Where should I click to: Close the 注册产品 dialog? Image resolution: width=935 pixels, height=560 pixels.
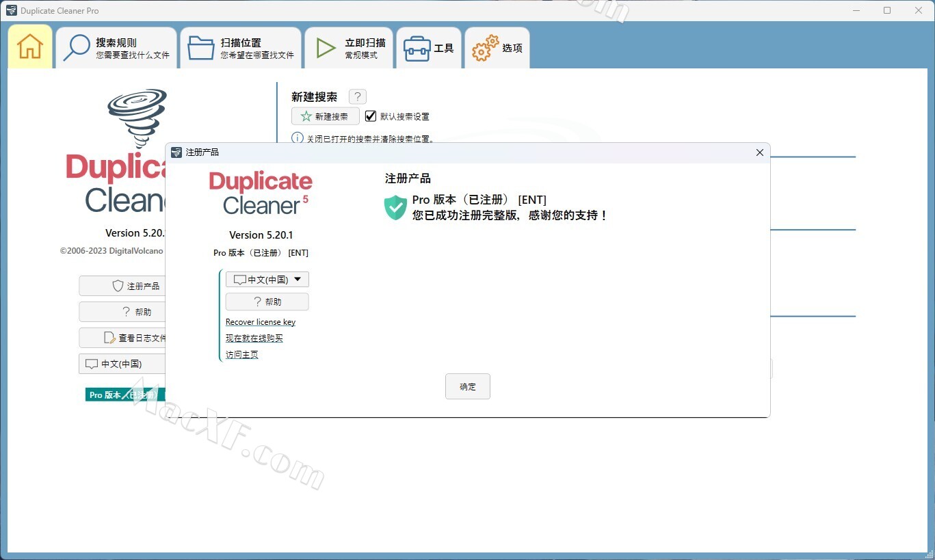click(759, 152)
